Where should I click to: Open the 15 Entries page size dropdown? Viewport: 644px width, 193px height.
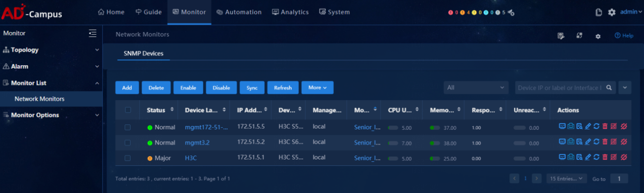567,178
